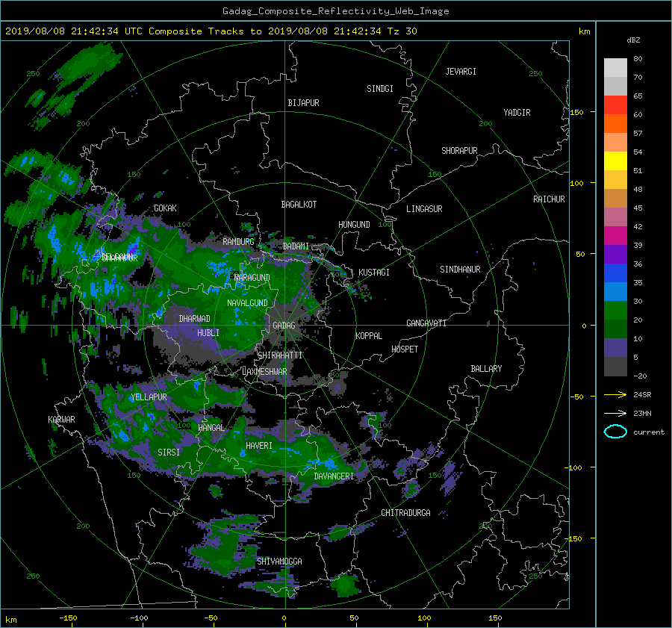Click the UTC Composite Tracks timestamp header
Image resolution: width=672 pixels, height=628 pixels.
pos(211,31)
